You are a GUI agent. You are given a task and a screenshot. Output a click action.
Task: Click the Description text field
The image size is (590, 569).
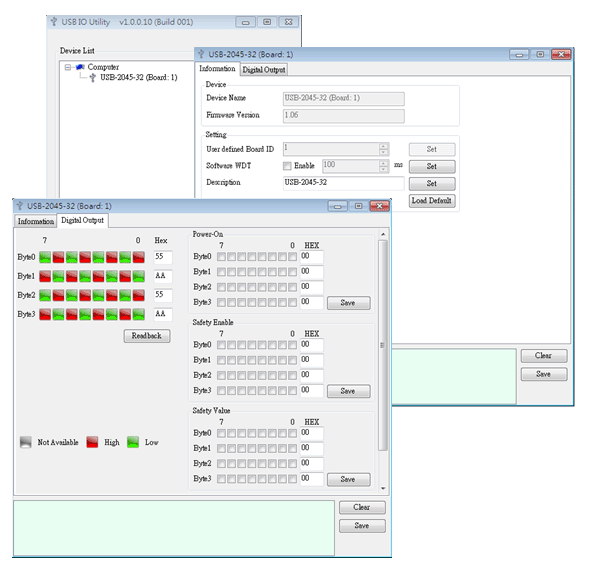(x=344, y=183)
